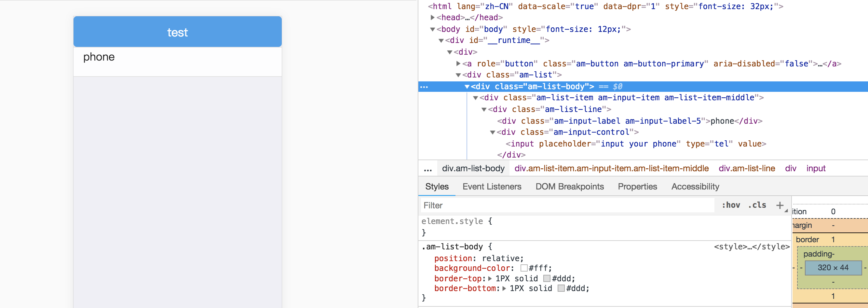Focus the styles Filter field
This screenshot has width=868, height=308.
(567, 205)
